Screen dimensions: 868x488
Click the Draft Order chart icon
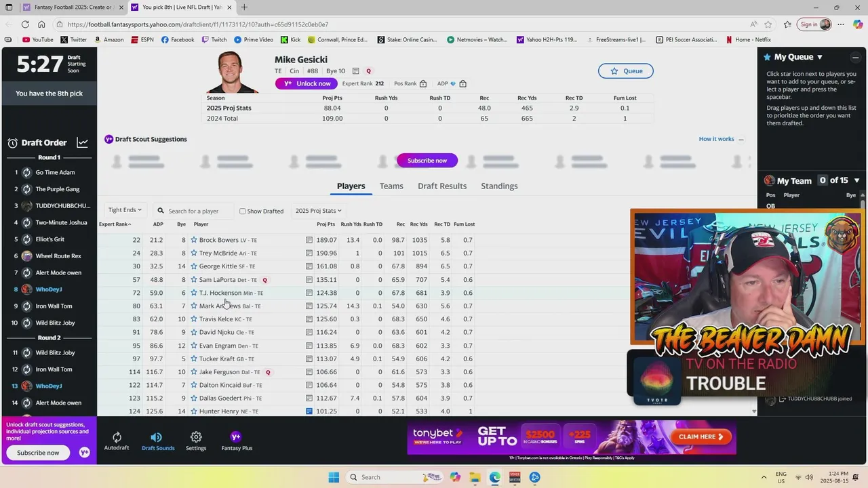tap(82, 142)
